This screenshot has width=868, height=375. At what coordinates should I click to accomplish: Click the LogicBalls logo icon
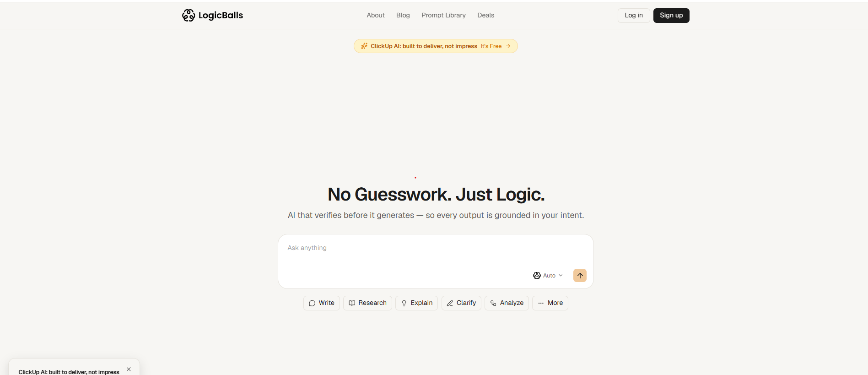pos(189,15)
